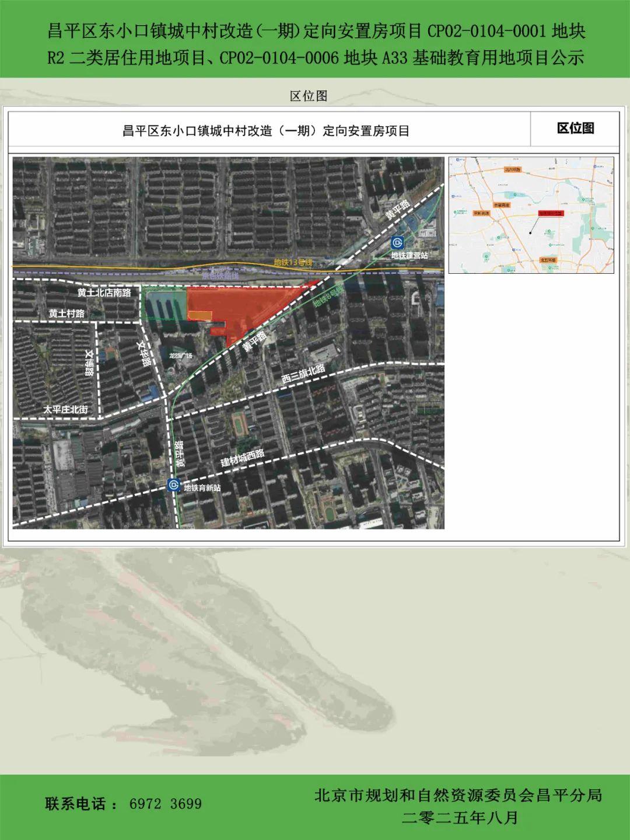Click the red callout label in the inset map

551,214
